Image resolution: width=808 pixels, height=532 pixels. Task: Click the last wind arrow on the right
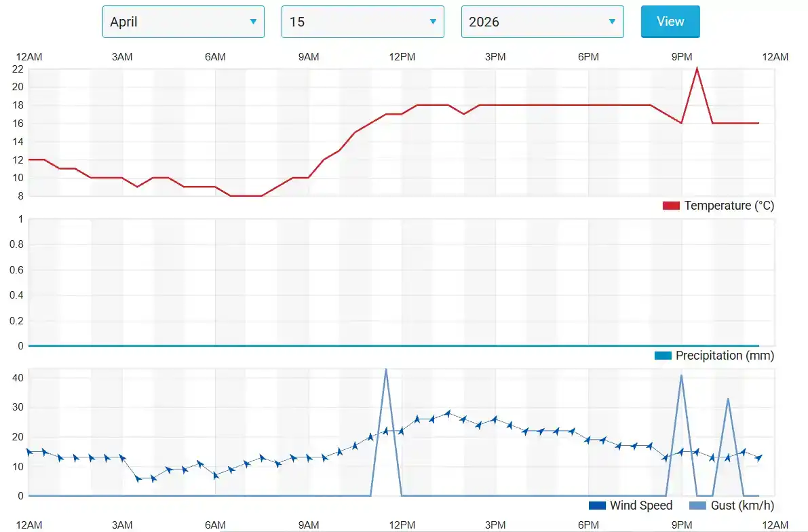pyautogui.click(x=758, y=458)
